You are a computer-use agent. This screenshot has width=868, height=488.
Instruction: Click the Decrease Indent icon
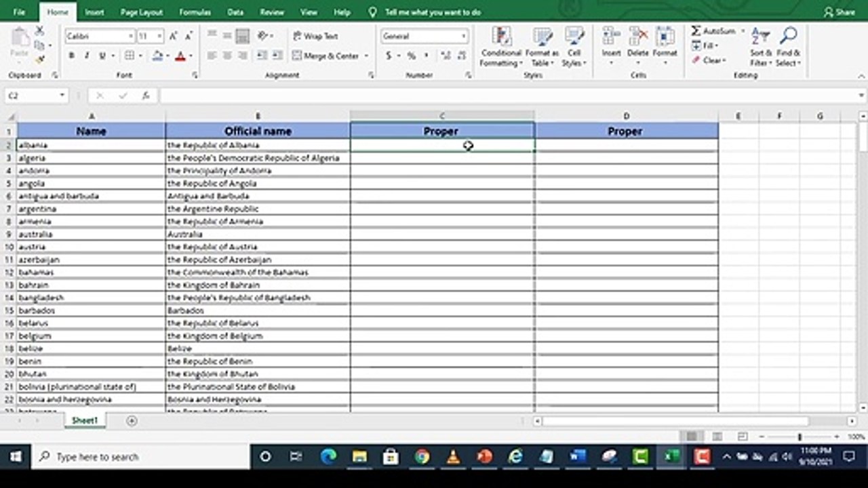pos(262,56)
